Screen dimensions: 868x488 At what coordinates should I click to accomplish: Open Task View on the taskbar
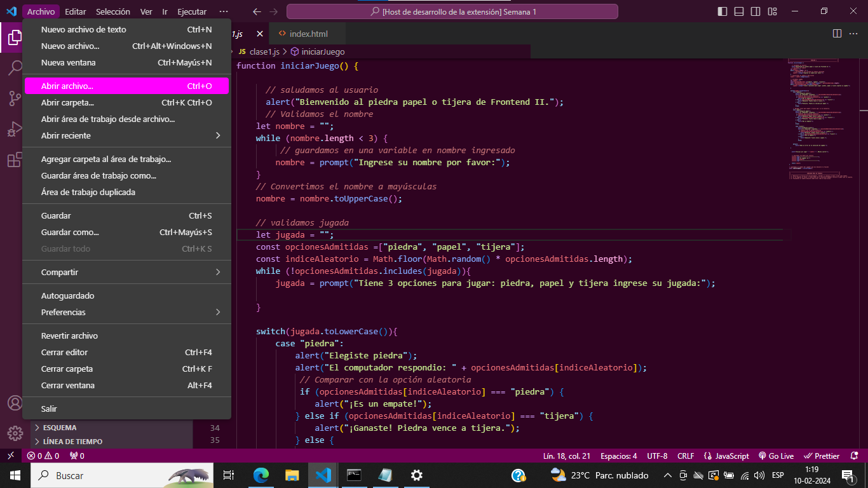point(229,475)
